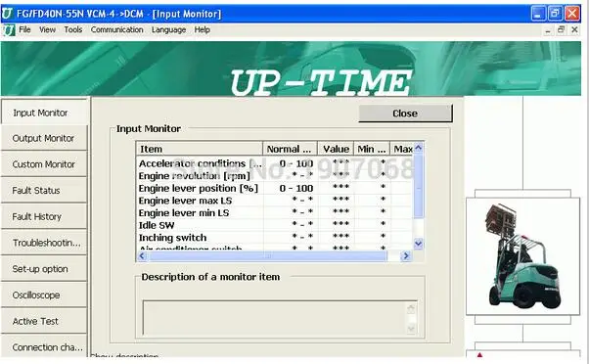Launch the Oscilloscope tab
The image size is (589, 364).
pos(44,295)
